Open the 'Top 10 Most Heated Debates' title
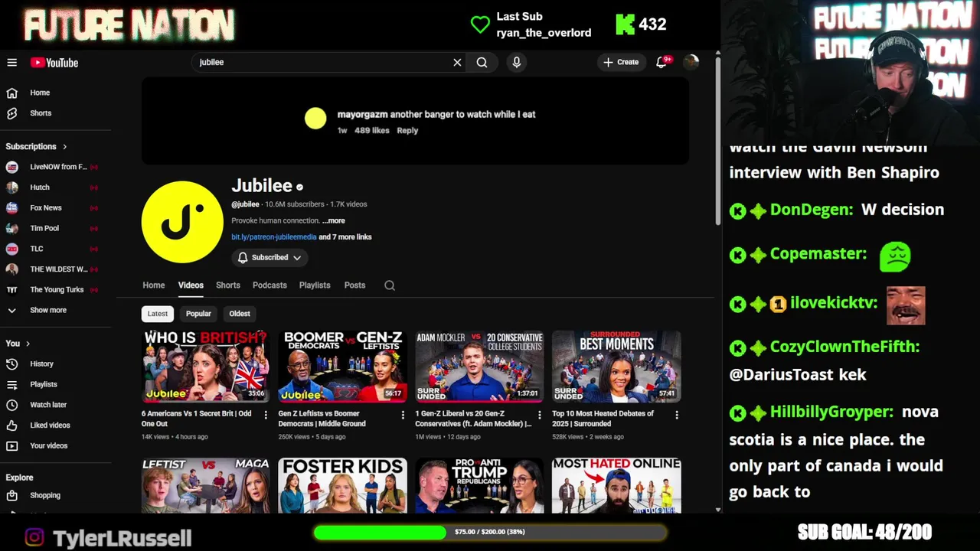 click(603, 419)
